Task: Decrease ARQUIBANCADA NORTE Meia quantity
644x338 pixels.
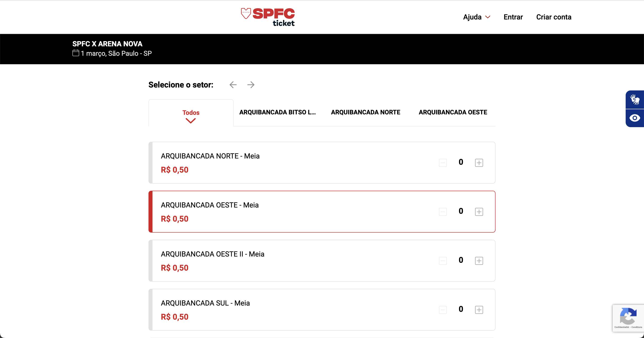Action: (443, 163)
